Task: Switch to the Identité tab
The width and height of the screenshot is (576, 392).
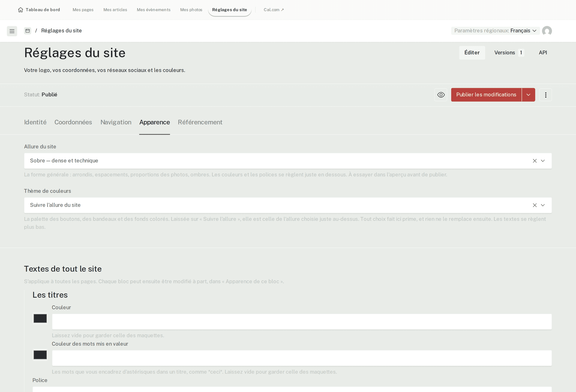Action: [x=35, y=122]
